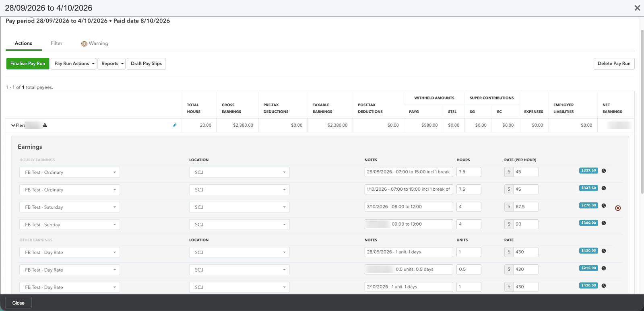Open the Reports dropdown menu
644x311 pixels.
tap(111, 64)
